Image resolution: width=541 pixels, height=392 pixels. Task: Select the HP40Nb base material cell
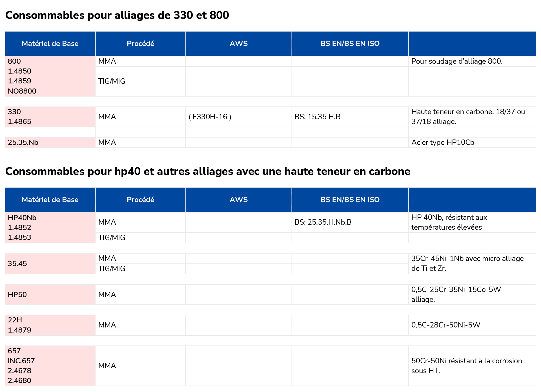(50, 228)
